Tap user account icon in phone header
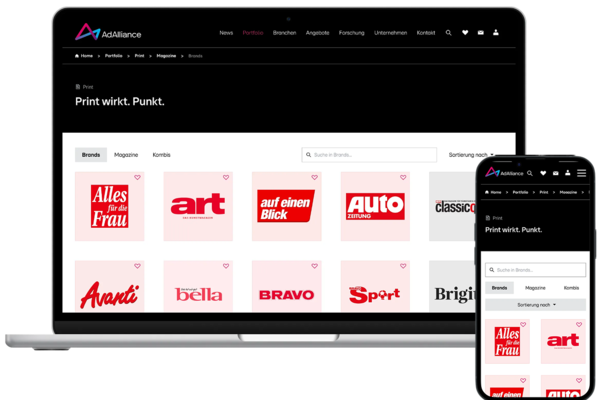The image size is (600, 400). click(x=568, y=173)
